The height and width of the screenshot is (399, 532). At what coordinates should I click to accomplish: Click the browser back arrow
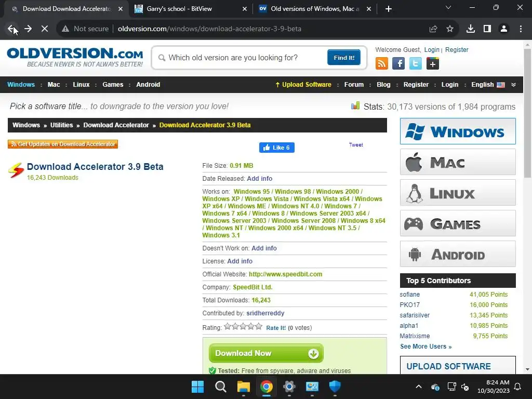[x=11, y=29]
